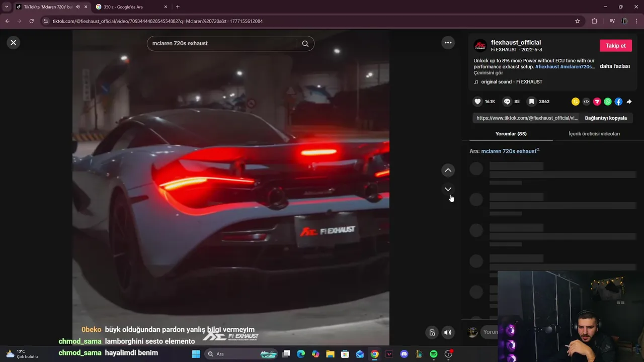
Task: Open more share options arrow
Action: pos(629,102)
